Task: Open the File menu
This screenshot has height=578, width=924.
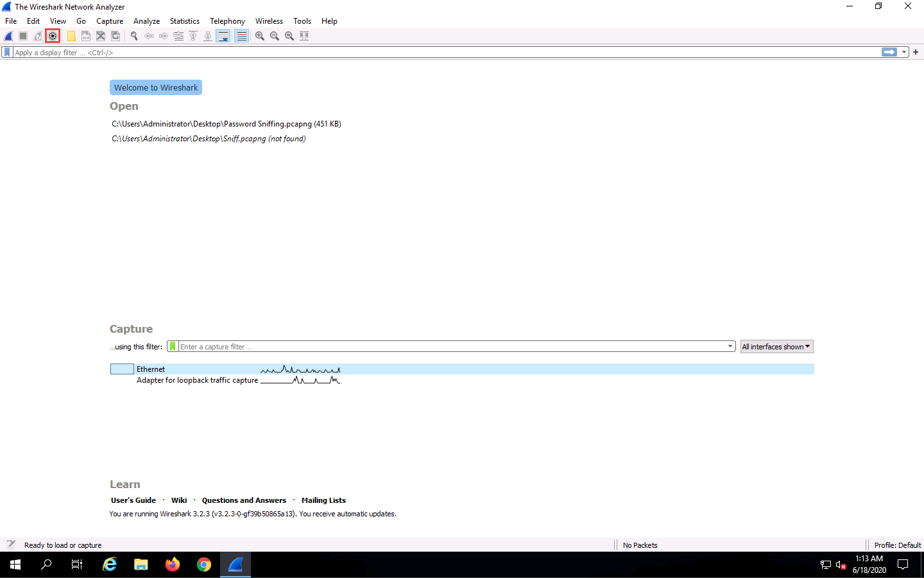Action: (11, 21)
